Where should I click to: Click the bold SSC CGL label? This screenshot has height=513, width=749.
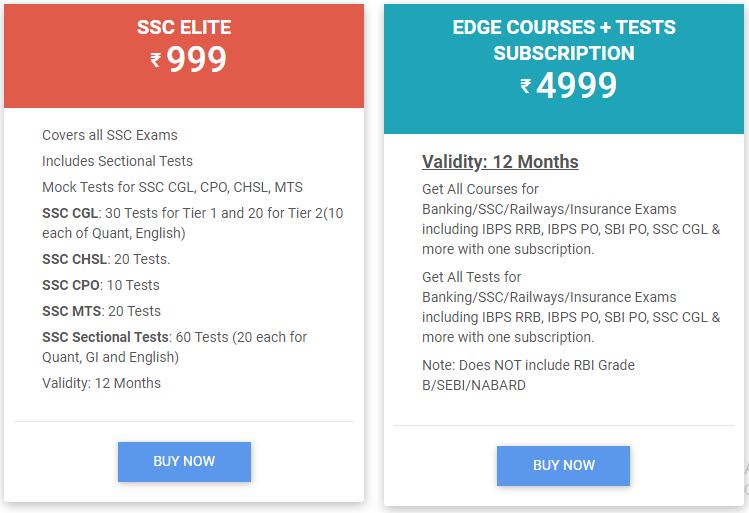(x=70, y=213)
